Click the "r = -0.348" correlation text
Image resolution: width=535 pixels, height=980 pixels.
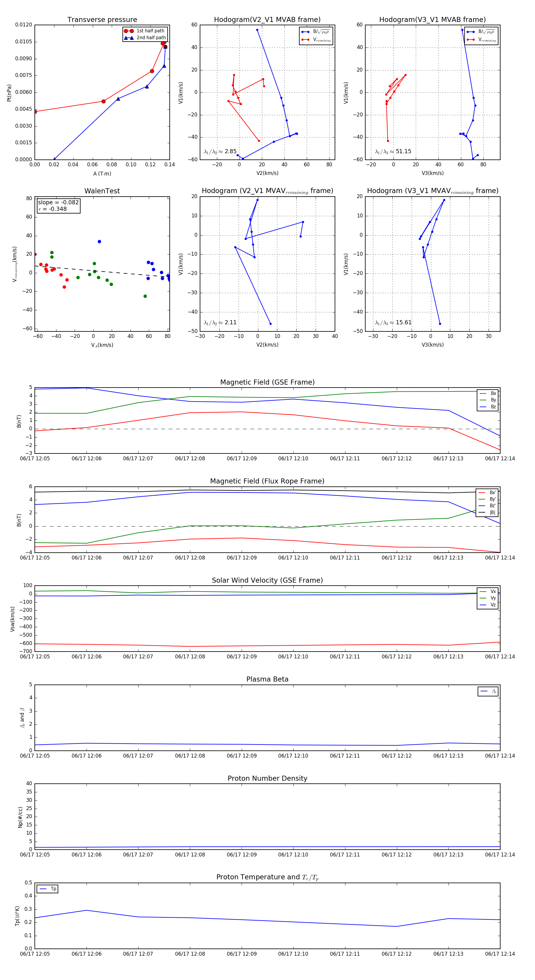coord(53,209)
